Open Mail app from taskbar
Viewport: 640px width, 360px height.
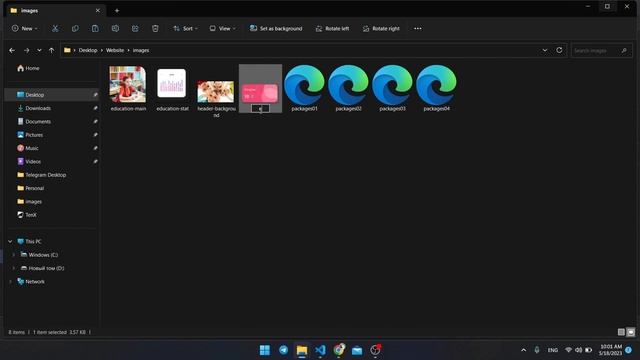[x=357, y=350]
